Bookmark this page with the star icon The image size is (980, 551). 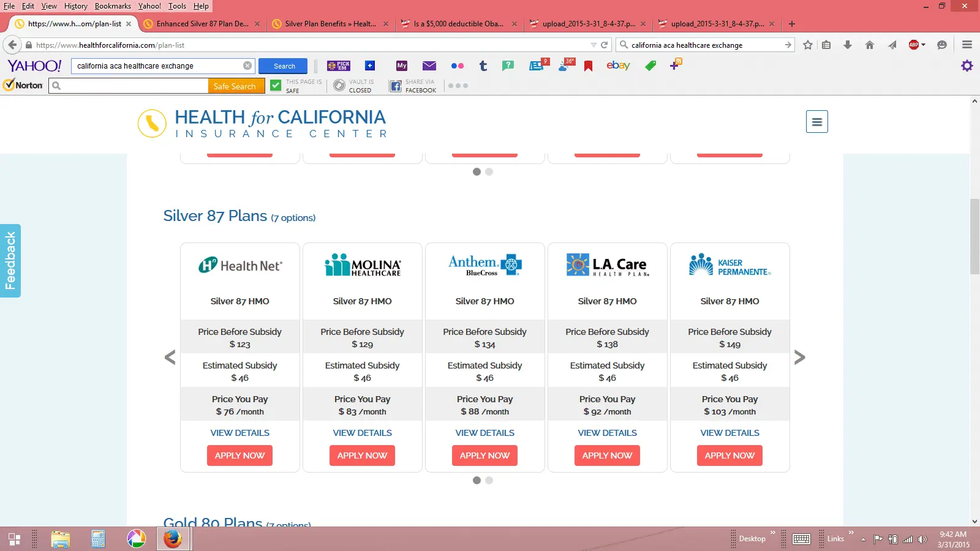click(x=808, y=45)
